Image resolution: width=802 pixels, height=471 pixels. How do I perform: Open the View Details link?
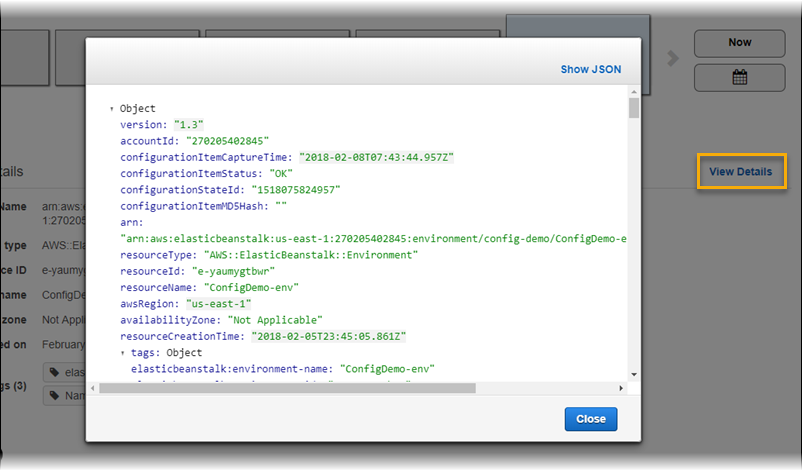click(740, 172)
